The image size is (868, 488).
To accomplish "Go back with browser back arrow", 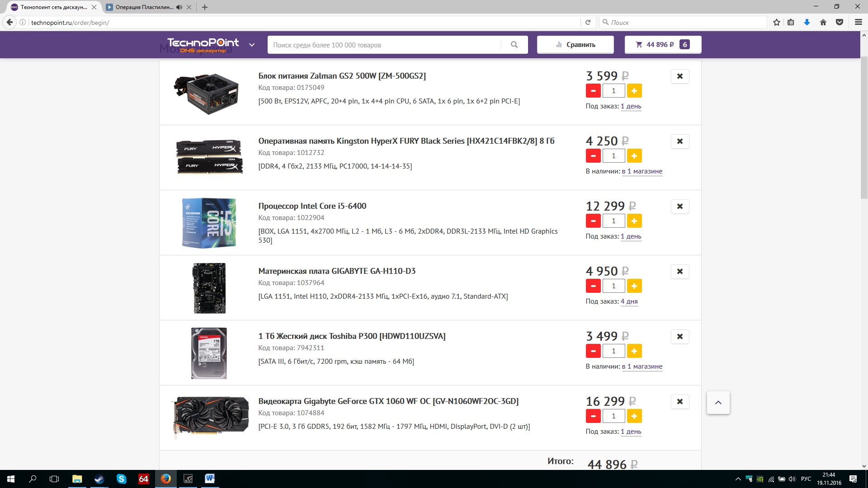I will (9, 22).
